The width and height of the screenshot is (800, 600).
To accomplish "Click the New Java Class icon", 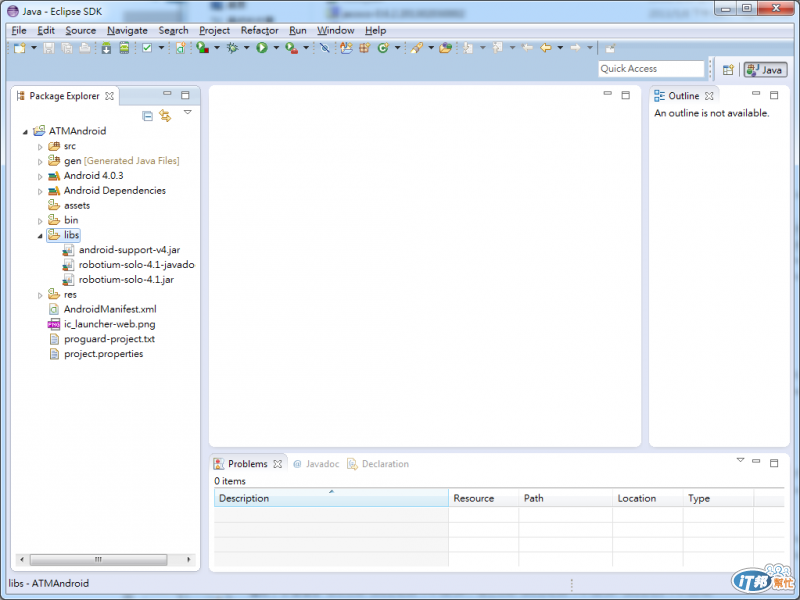I will click(x=383, y=48).
